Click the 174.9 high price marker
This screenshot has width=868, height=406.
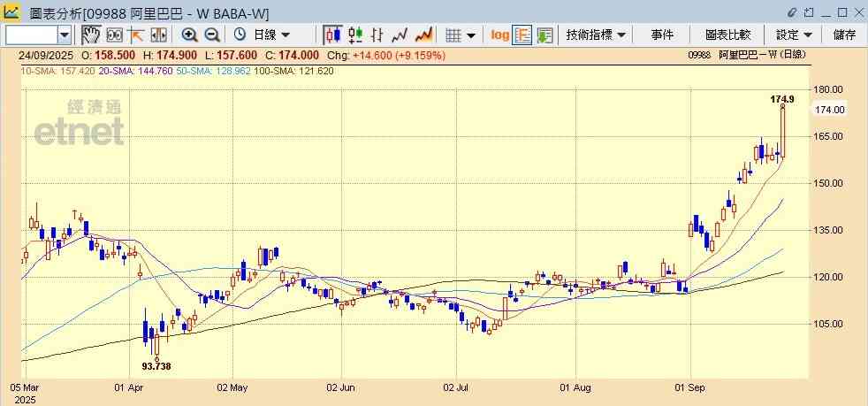click(x=782, y=99)
